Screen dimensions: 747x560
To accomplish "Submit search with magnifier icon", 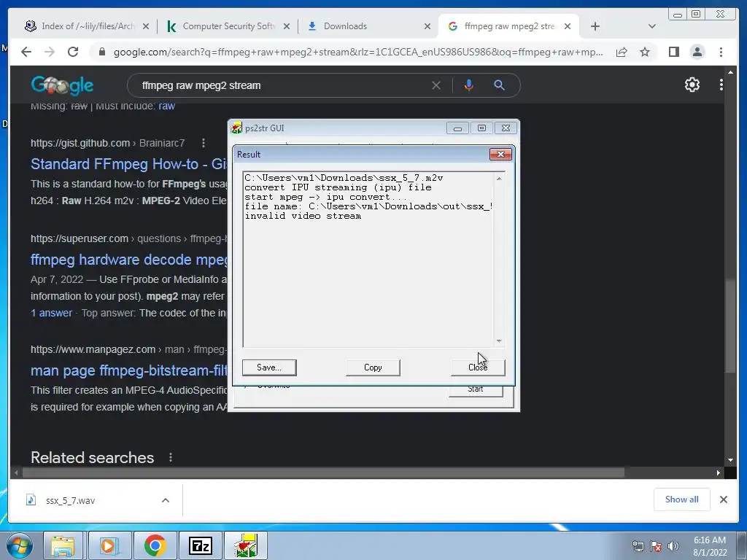I will coord(499,85).
